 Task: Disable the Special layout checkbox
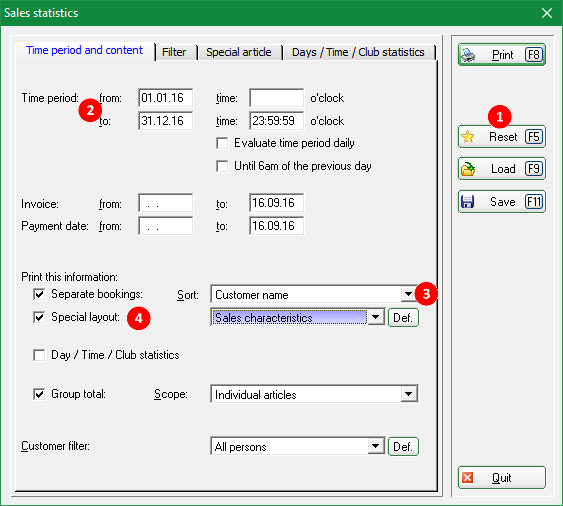point(39,317)
